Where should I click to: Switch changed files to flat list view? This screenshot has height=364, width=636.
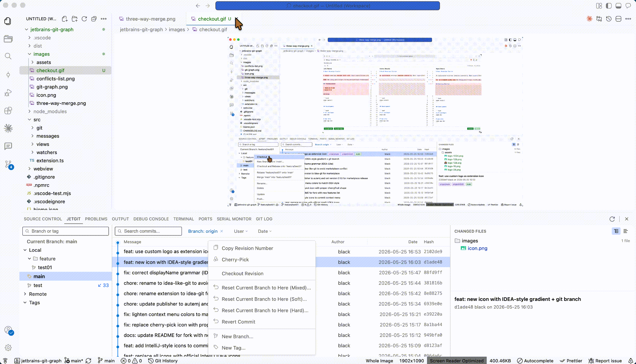(x=626, y=231)
